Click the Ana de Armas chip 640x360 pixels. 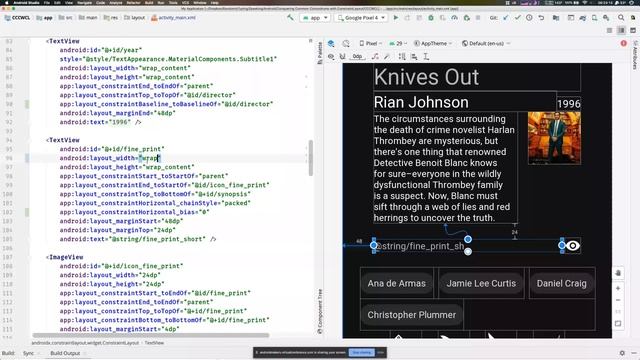point(396,283)
